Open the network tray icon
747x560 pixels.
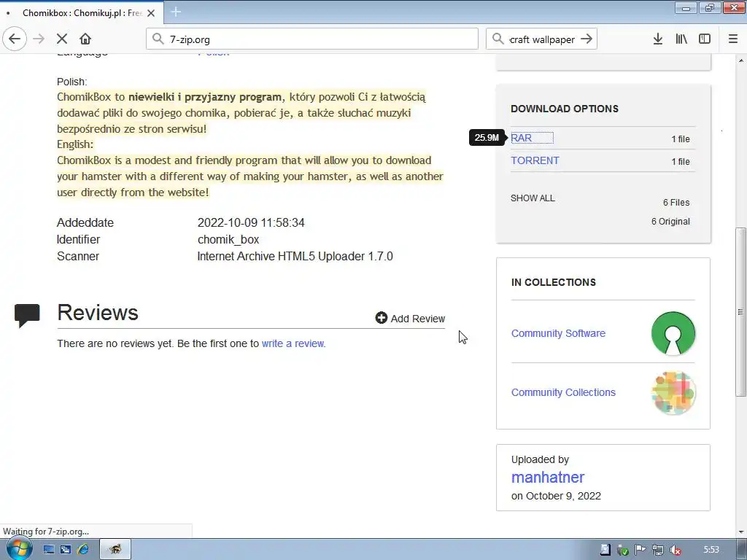click(658, 550)
